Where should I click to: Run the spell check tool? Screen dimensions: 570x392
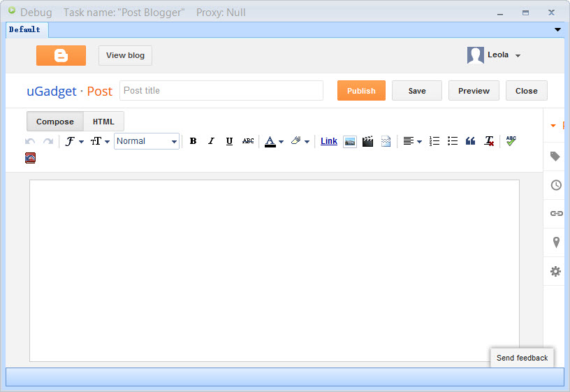click(x=511, y=141)
